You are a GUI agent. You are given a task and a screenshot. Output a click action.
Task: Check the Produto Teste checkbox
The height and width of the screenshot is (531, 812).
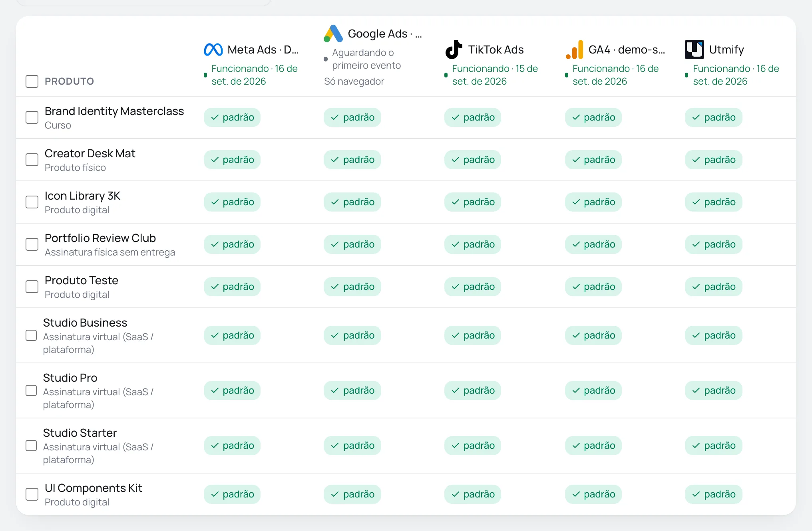[x=32, y=287]
